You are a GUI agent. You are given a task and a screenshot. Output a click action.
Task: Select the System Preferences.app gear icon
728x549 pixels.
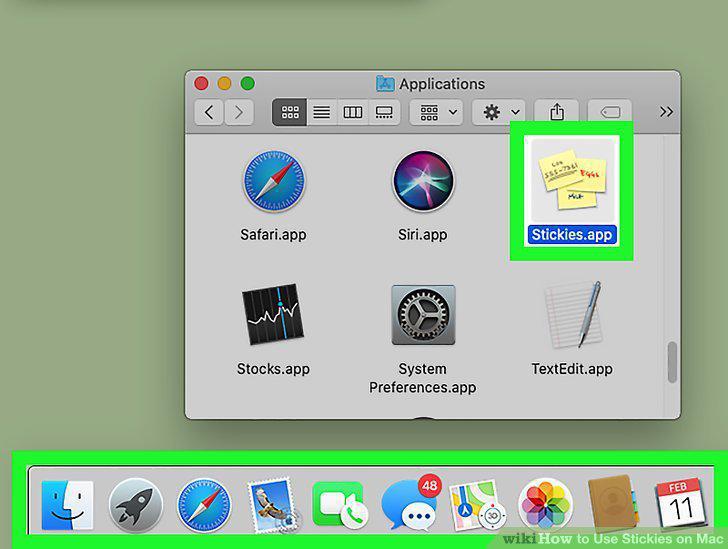click(x=423, y=314)
